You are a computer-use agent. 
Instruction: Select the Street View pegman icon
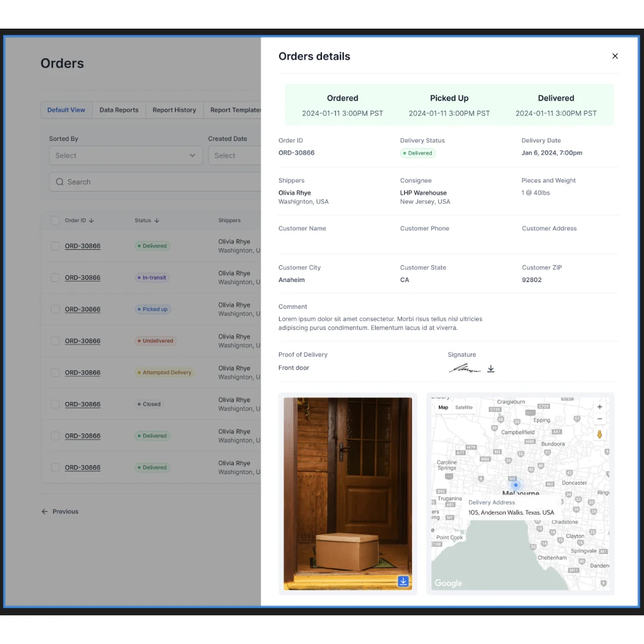[600, 434]
